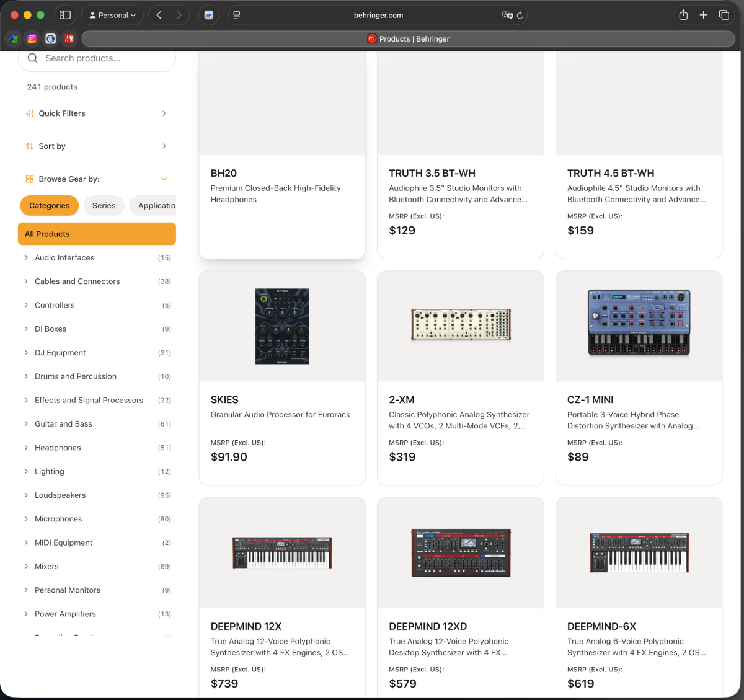Click the Browse Gear grid icon
This screenshot has width=744, height=700.
[x=30, y=179]
